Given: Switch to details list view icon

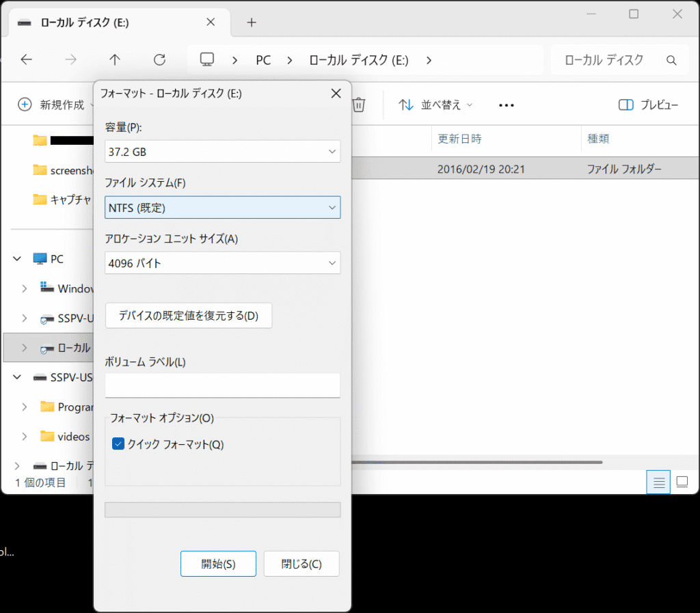Looking at the screenshot, I should (658, 482).
